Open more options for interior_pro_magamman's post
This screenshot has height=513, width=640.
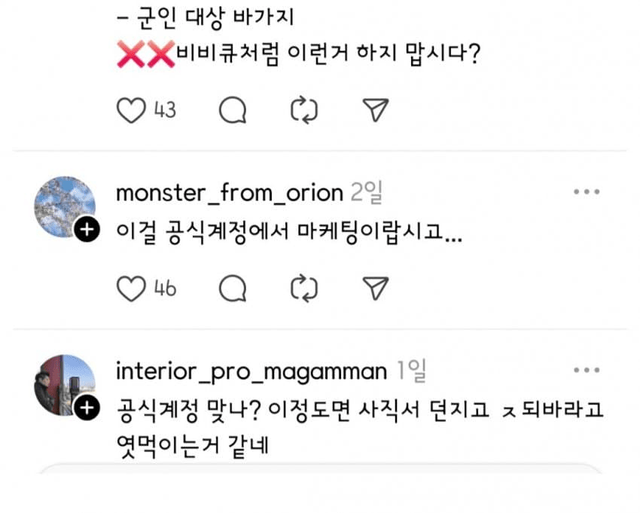pyautogui.click(x=586, y=371)
